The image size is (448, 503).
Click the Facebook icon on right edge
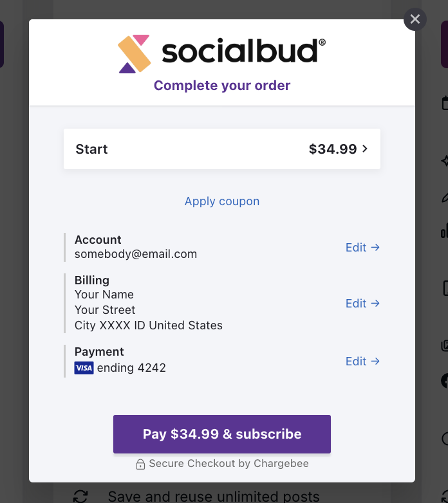coord(445,381)
